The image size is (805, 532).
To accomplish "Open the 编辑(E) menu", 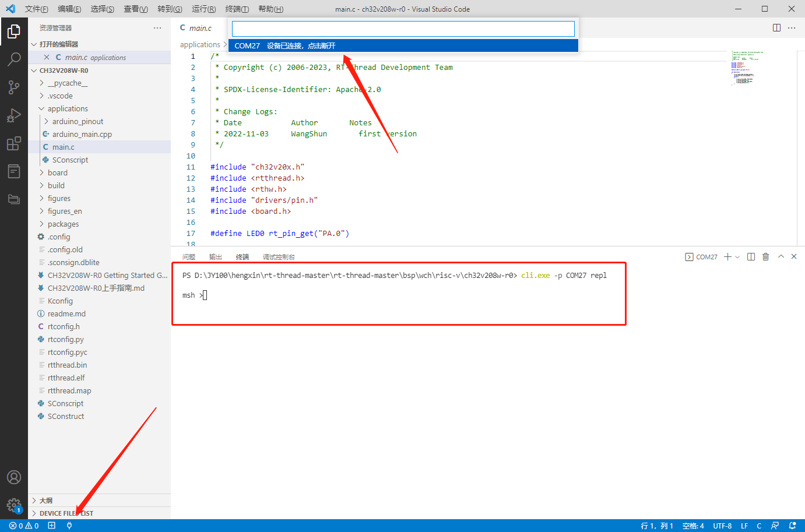I will pyautogui.click(x=69, y=9).
